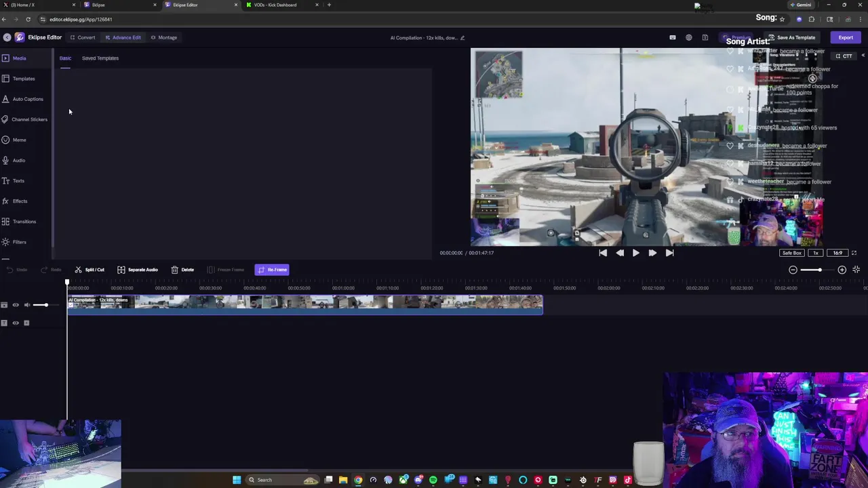Fast forward the preview playback

(652, 253)
